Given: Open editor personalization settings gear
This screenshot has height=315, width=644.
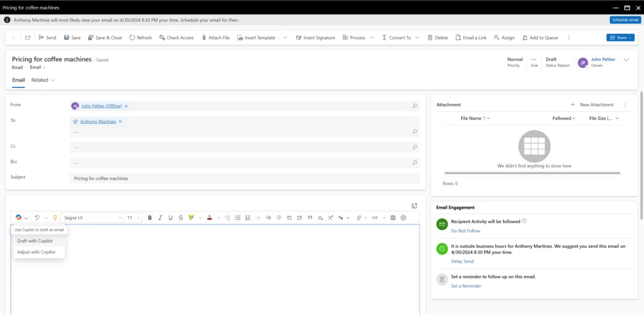Looking at the screenshot, I should tap(404, 218).
